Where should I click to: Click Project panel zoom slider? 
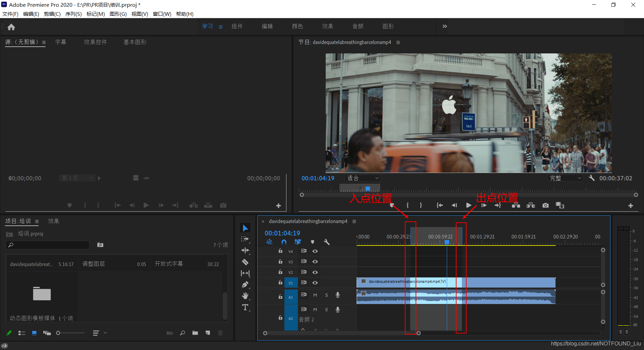point(70,333)
